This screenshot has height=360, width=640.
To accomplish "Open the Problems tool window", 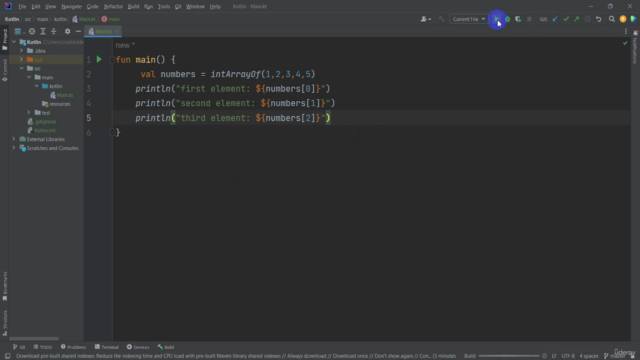I will pyautogui.click(x=73, y=347).
